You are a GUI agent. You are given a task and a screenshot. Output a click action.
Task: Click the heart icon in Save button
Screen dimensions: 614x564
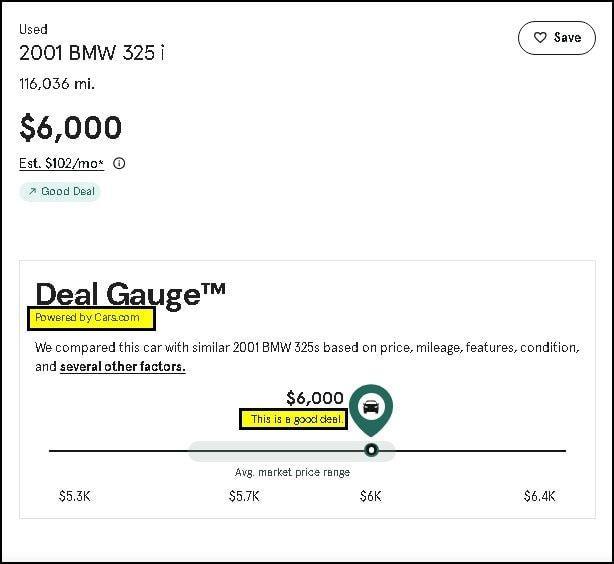coord(540,38)
